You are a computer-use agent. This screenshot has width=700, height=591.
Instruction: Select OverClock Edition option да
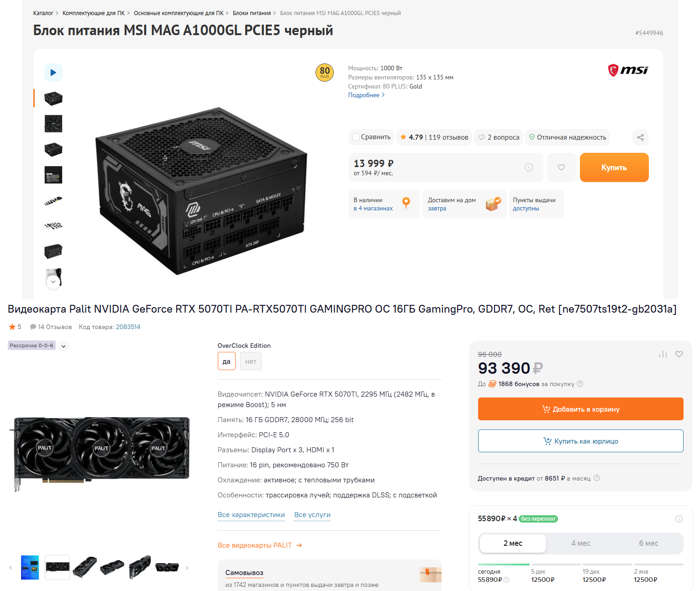pyautogui.click(x=226, y=361)
